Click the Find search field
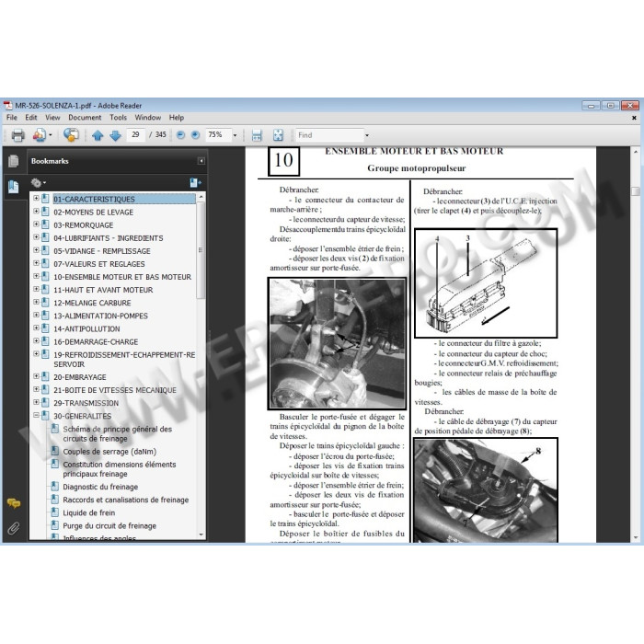 coord(329,135)
